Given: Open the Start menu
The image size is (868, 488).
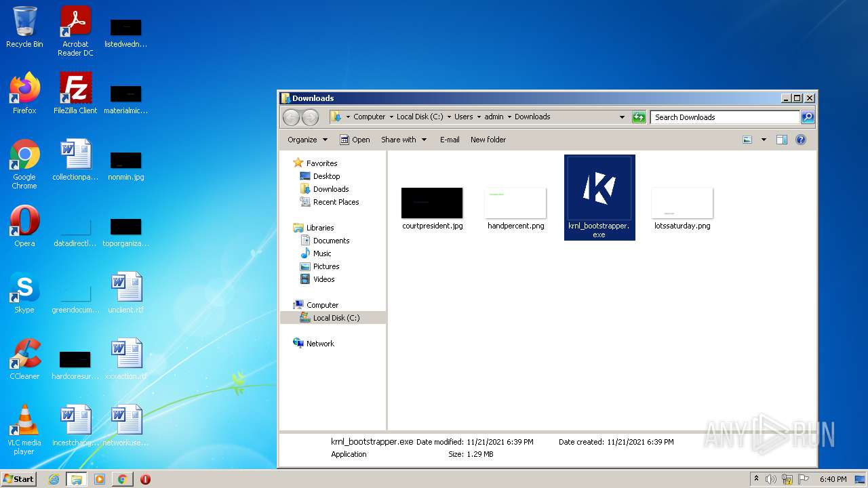Looking at the screenshot, I should click(x=19, y=479).
